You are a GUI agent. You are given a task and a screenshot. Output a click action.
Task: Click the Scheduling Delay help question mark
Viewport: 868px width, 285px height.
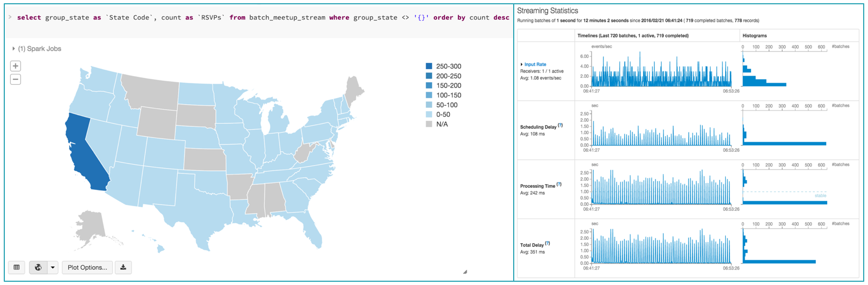tap(560, 126)
